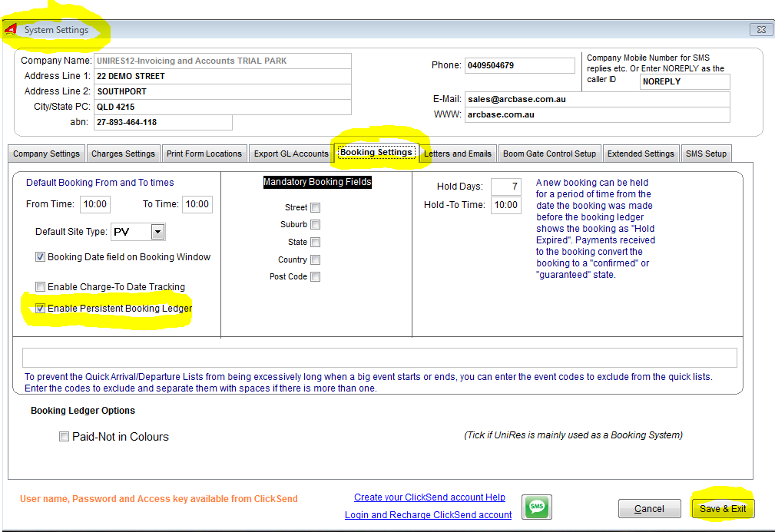Screen dimensions: 775x532
Task: Tick the Country mandatory field checkbox
Action: (316, 259)
